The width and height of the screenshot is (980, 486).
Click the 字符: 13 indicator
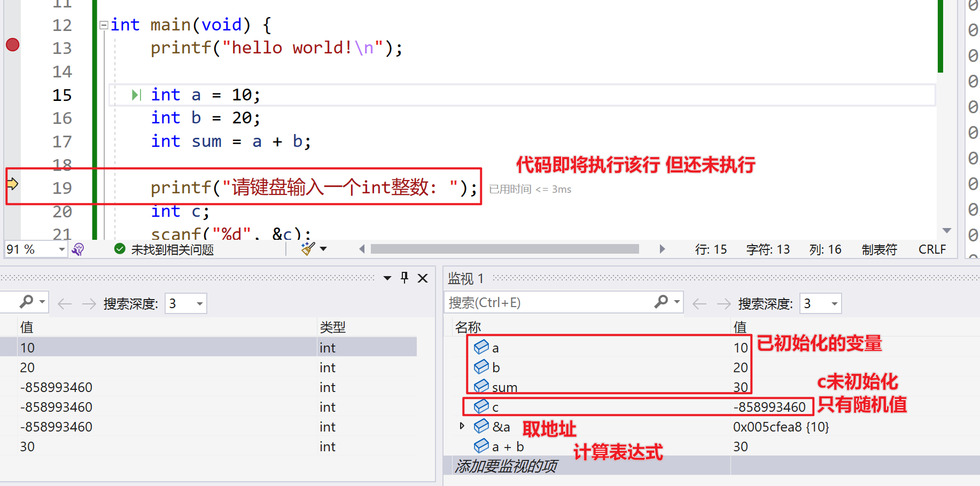[768, 249]
